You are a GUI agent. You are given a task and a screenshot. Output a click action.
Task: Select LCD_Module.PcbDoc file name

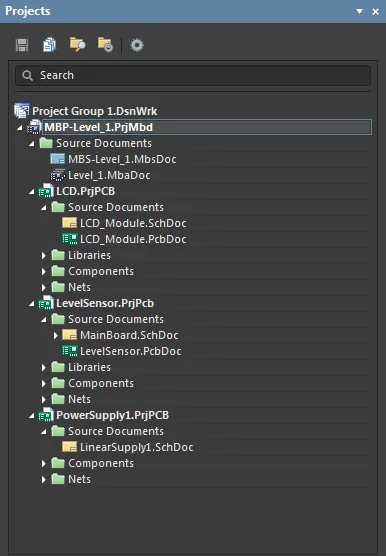coord(133,239)
